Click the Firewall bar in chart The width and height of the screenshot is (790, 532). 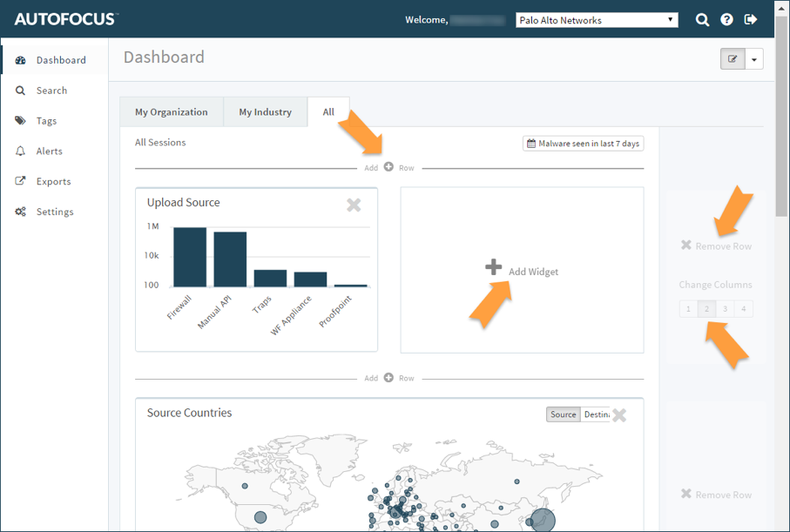coord(190,257)
